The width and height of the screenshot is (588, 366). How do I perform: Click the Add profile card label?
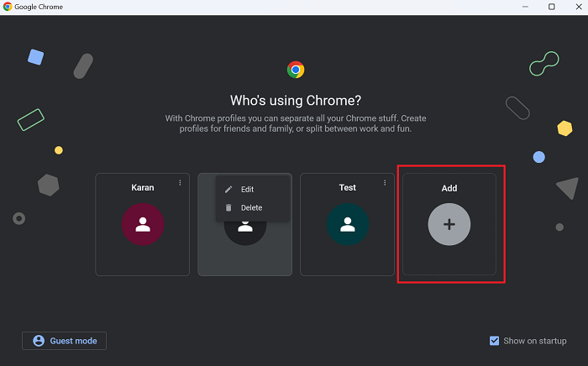(x=449, y=188)
